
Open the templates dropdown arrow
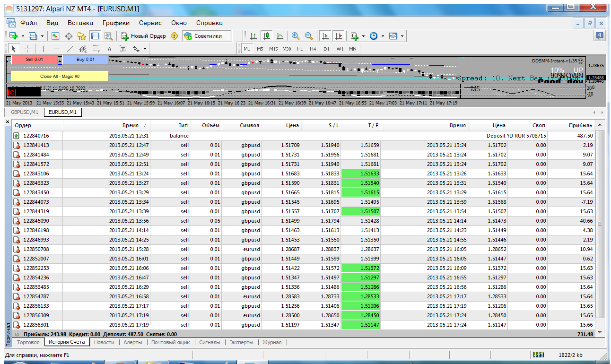(402, 36)
